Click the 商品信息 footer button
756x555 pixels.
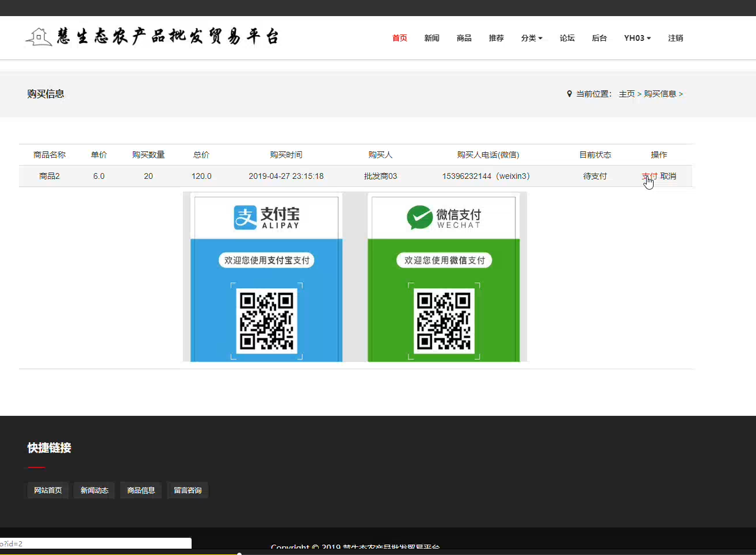pos(140,490)
